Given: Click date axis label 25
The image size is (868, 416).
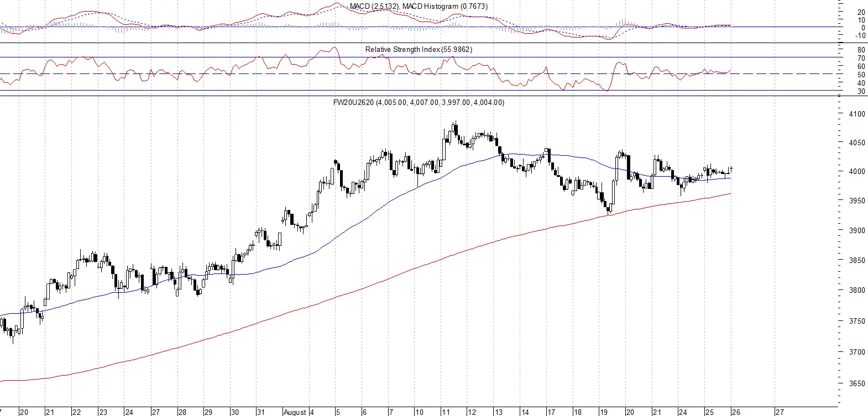Looking at the screenshot, I should click(709, 412).
